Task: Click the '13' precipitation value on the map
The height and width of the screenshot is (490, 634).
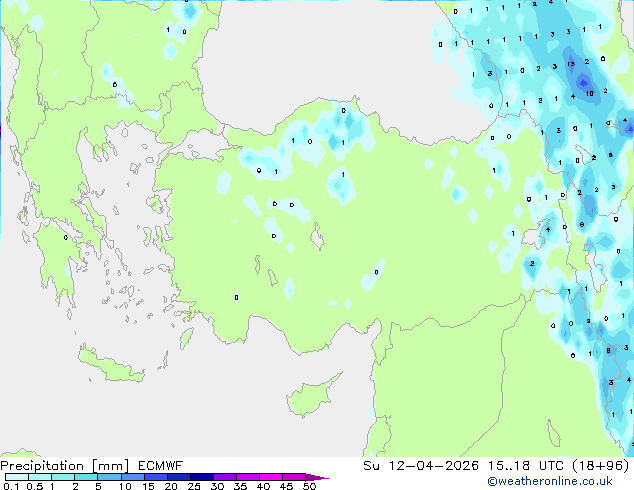Action: 571,64
